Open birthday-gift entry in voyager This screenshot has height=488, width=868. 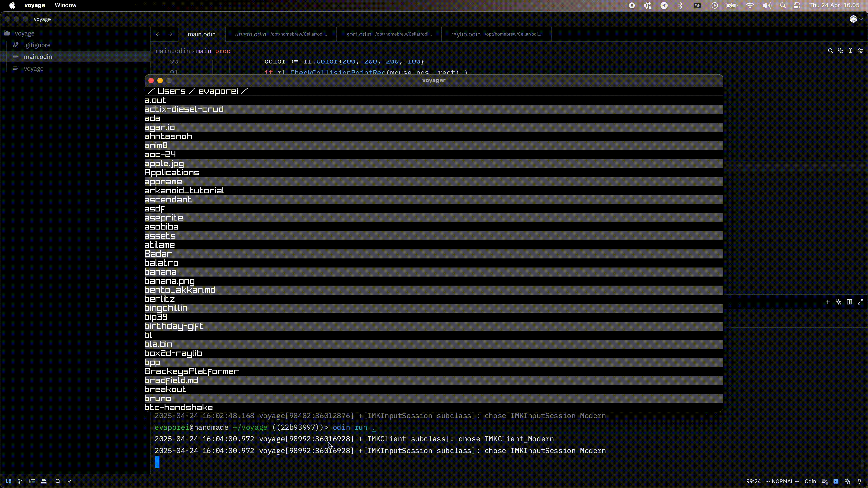(434, 326)
